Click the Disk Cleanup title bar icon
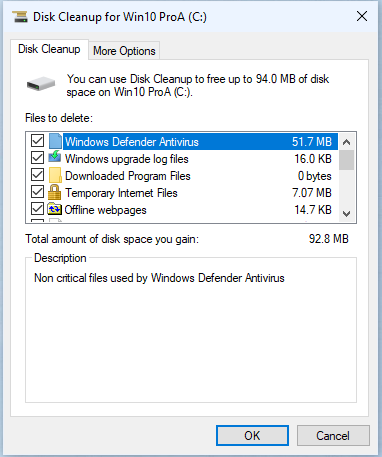Screen dimensions: 382x457 coord(20,16)
